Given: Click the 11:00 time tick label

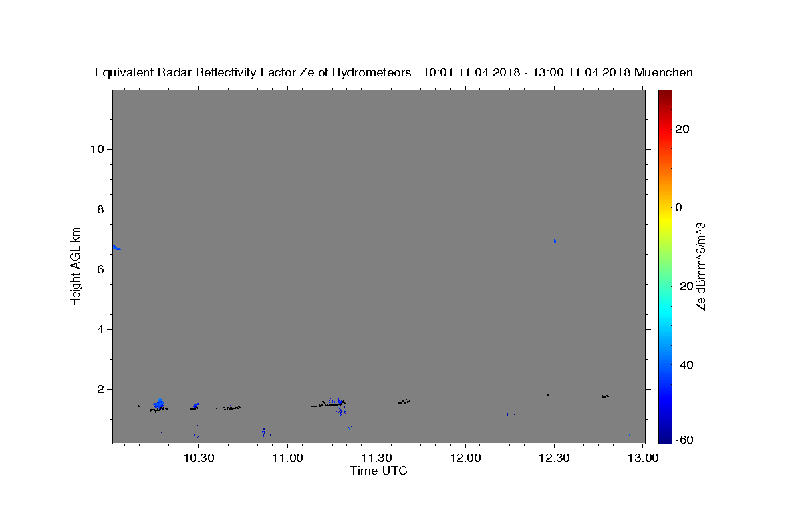Looking at the screenshot, I should (x=287, y=458).
